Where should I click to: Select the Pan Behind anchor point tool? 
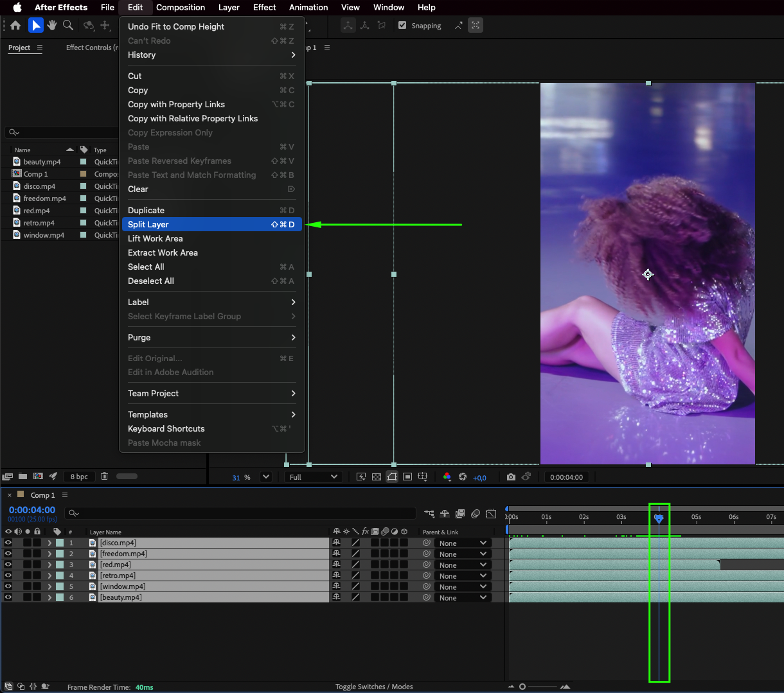pyautogui.click(x=105, y=26)
